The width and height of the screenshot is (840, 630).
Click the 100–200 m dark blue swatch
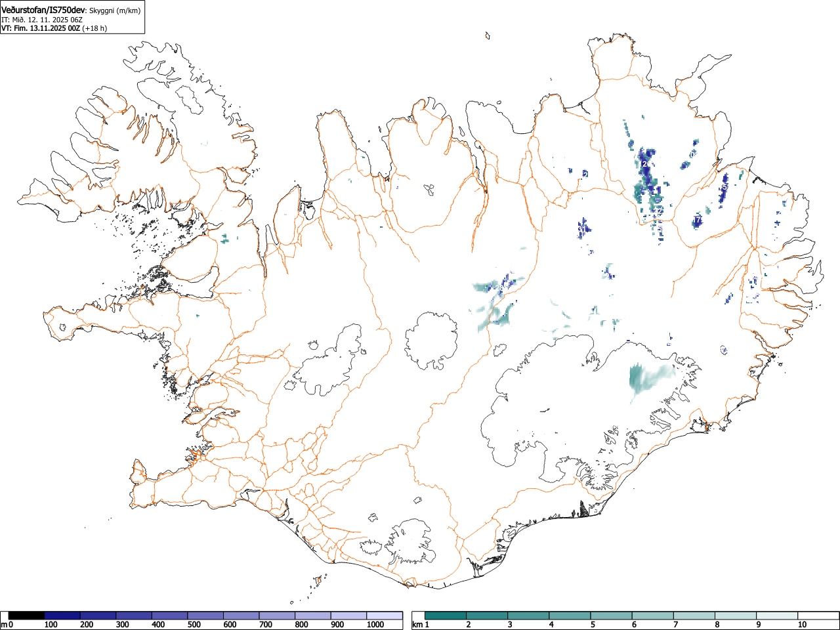(62, 616)
